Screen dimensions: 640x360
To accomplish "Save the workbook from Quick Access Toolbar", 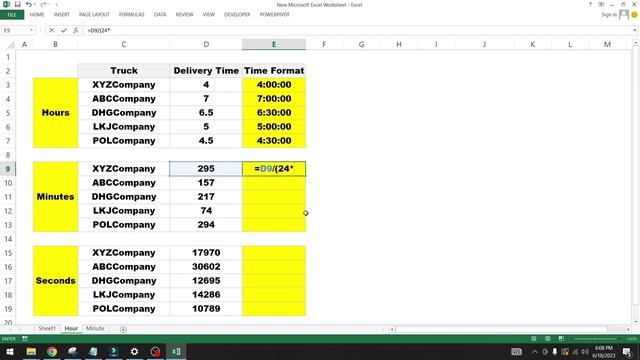I will click(18, 4).
